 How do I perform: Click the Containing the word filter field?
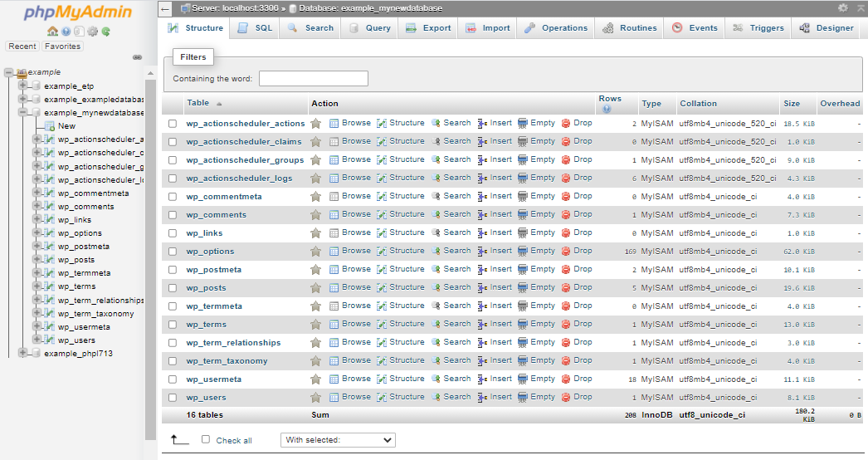point(313,79)
